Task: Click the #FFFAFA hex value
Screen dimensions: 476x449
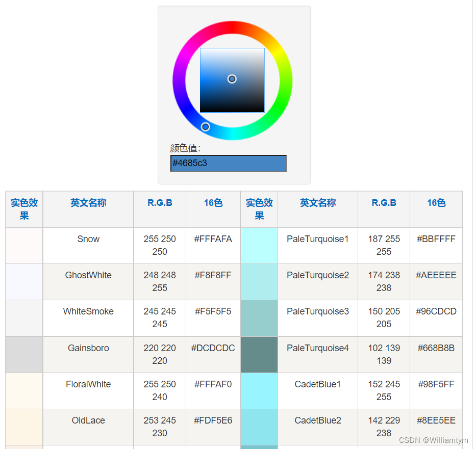Action: [213, 239]
